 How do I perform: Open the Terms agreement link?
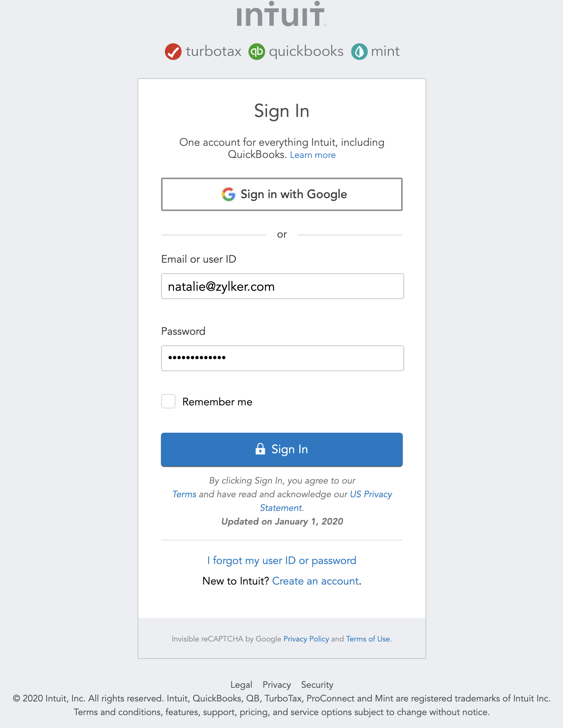pyautogui.click(x=184, y=494)
